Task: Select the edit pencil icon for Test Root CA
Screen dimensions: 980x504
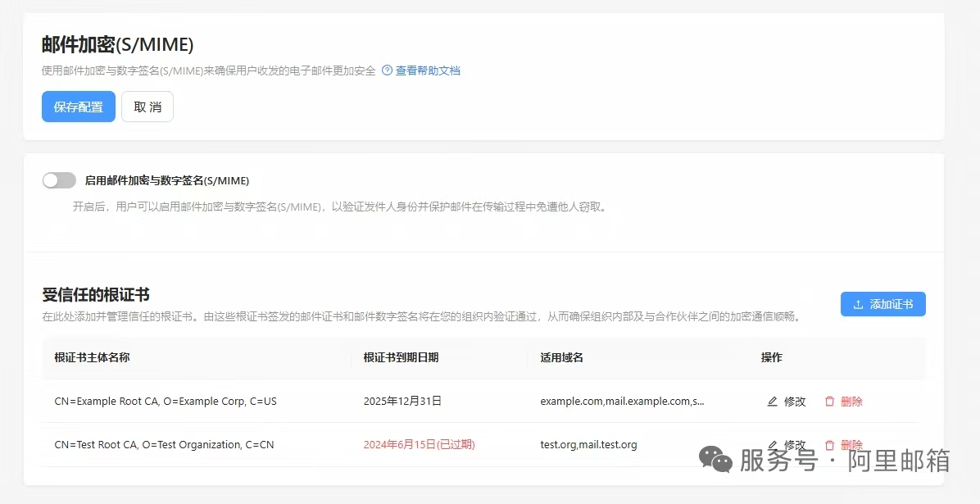Action: [771, 445]
